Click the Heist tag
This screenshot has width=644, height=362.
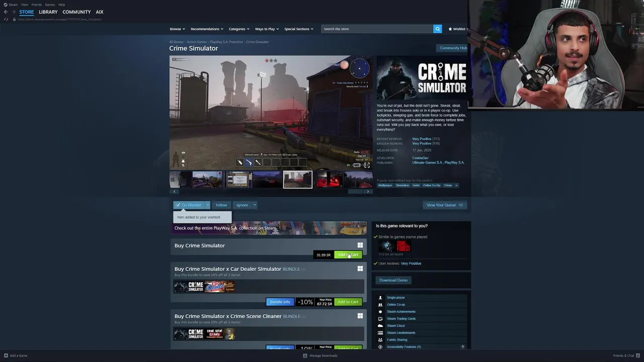416,185
